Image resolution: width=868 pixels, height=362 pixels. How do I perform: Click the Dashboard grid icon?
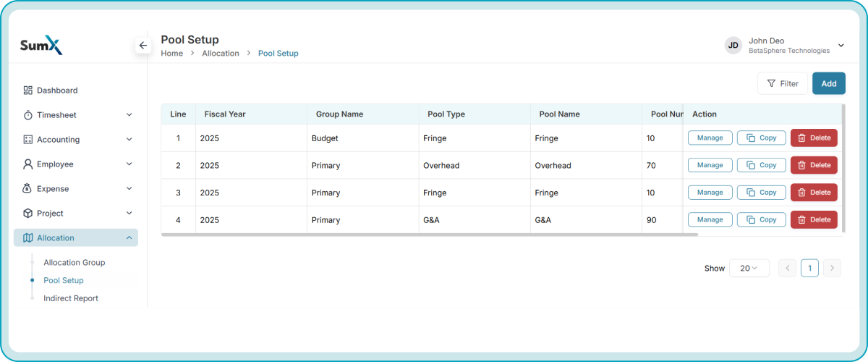point(28,90)
